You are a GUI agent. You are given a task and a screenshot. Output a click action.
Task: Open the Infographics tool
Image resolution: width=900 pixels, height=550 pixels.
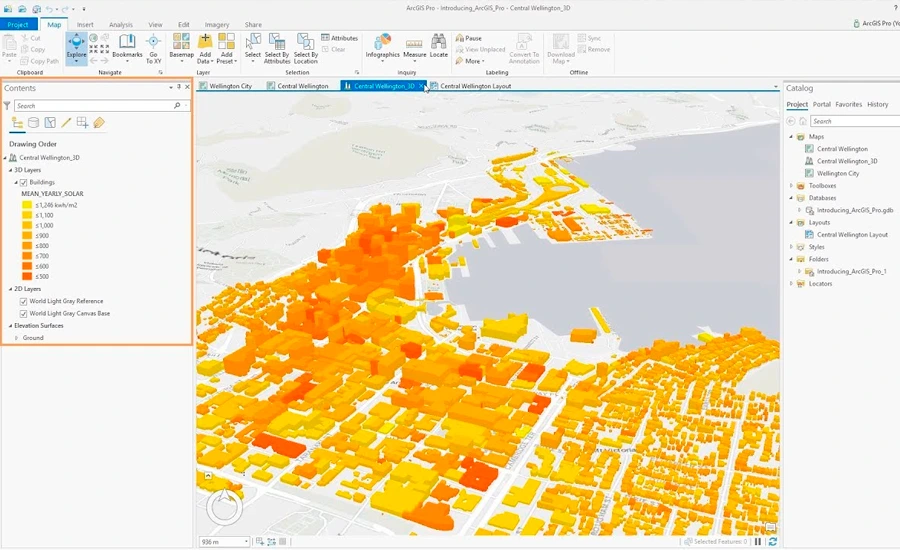tap(382, 46)
